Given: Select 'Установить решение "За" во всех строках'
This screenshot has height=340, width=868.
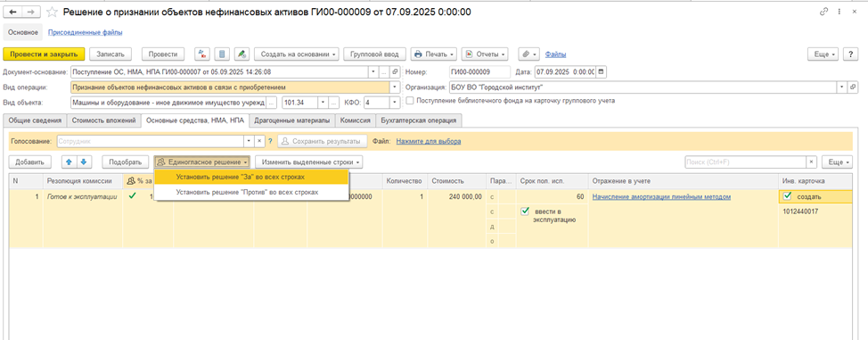Looking at the screenshot, I should tap(251, 177).
